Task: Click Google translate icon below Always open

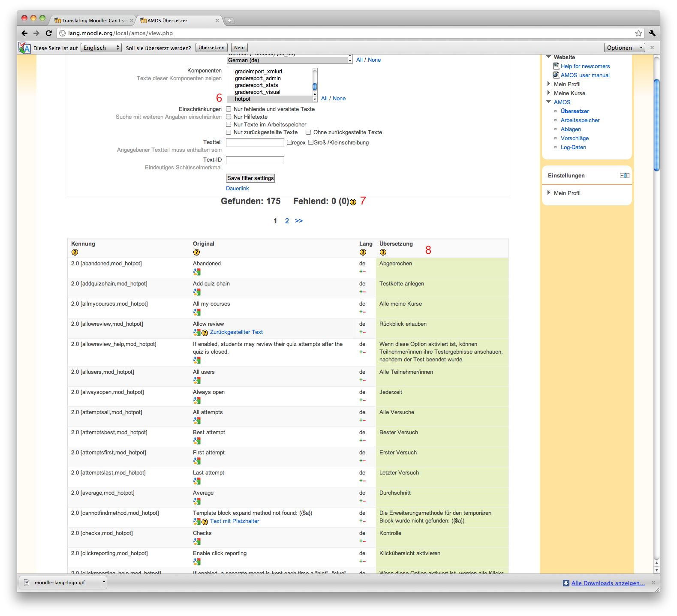Action: pyautogui.click(x=197, y=400)
